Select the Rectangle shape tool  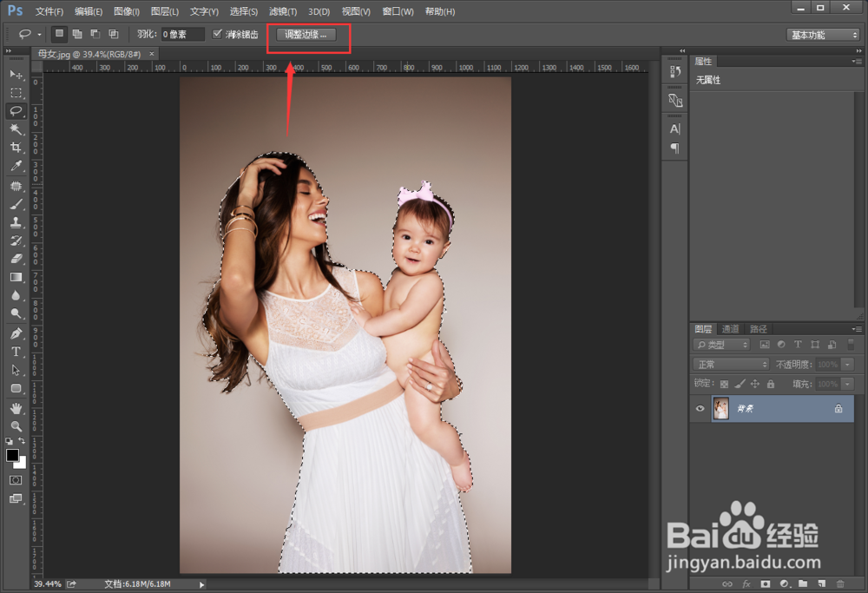16,388
